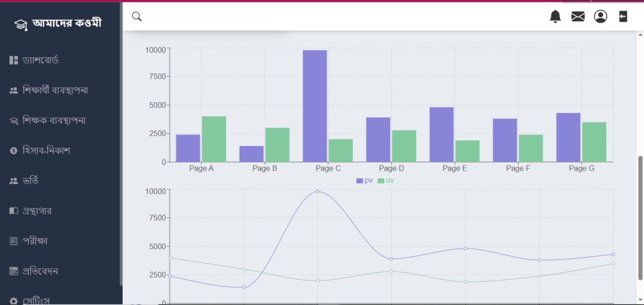Open সেটিংস settings menu
Screen dimensions: 644x305
[x=36, y=300]
